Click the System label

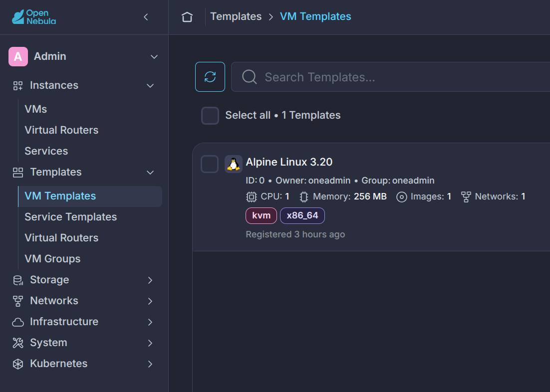coord(48,343)
